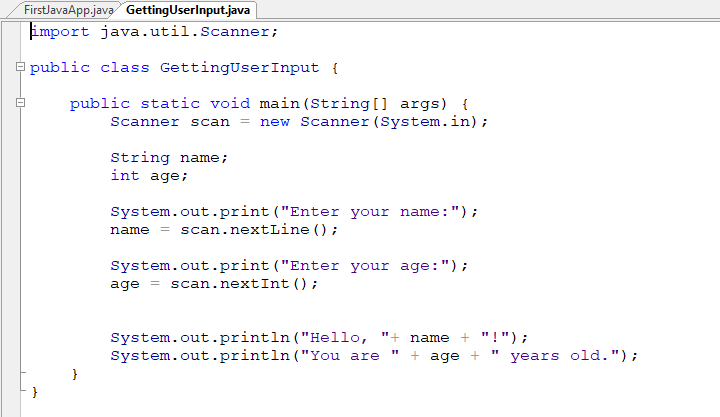This screenshot has width=720, height=417.
Task: Click the int age declaration
Action: pyautogui.click(x=149, y=176)
